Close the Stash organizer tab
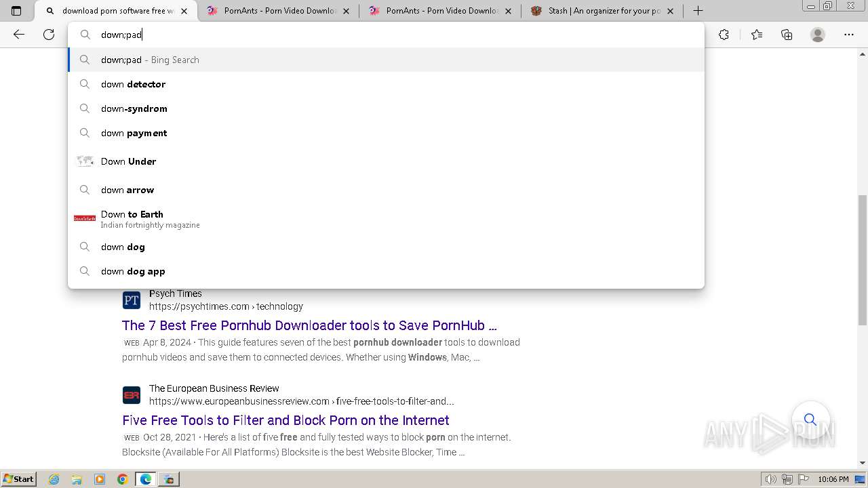 coord(671,11)
